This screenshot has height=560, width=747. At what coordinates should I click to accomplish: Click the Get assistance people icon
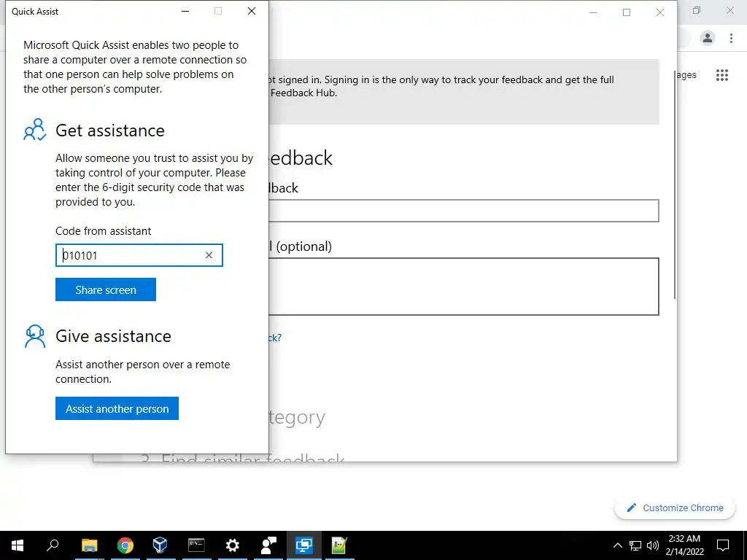[x=35, y=130]
